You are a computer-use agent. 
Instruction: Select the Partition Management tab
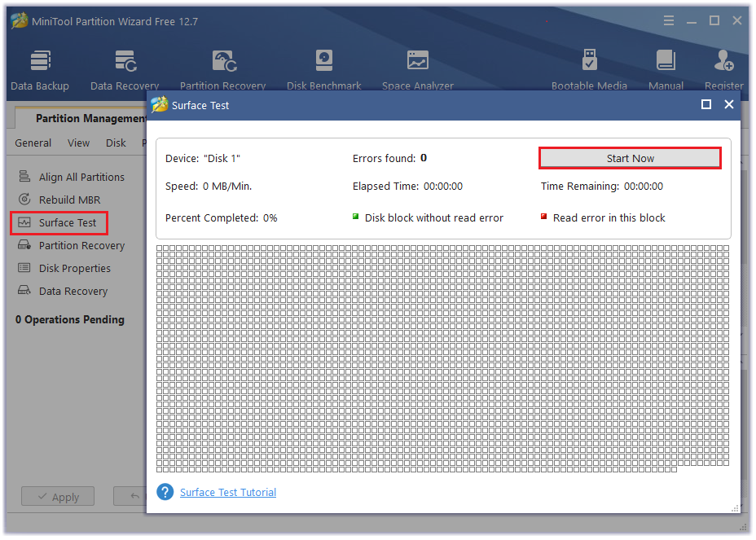click(x=81, y=118)
